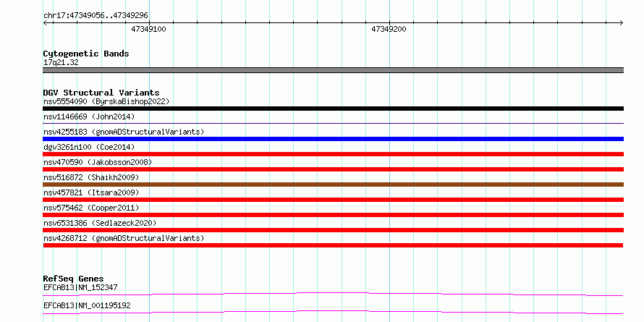The image size is (644, 322).
Task: Click the gray 17q21.32 cytogenetic band bar
Action: click(333, 70)
